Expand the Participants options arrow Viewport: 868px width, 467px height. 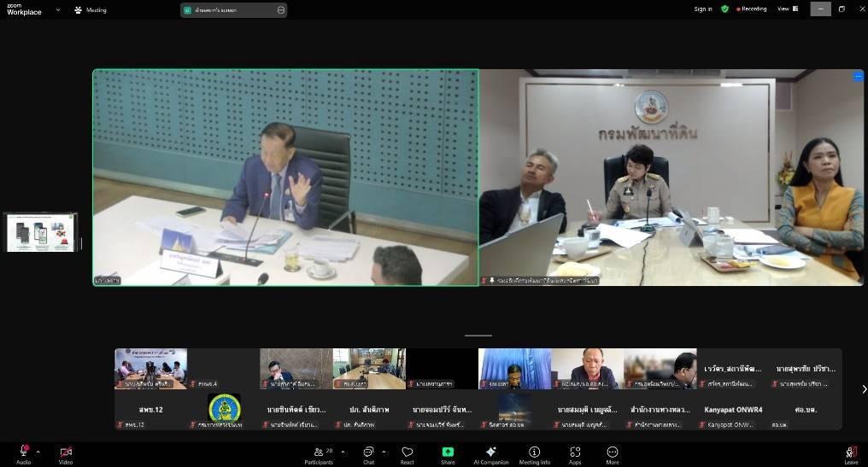[343, 452]
